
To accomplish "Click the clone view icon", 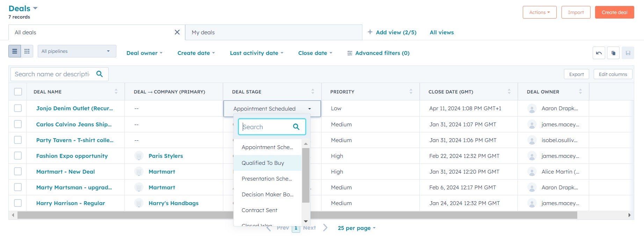I will [x=613, y=53].
